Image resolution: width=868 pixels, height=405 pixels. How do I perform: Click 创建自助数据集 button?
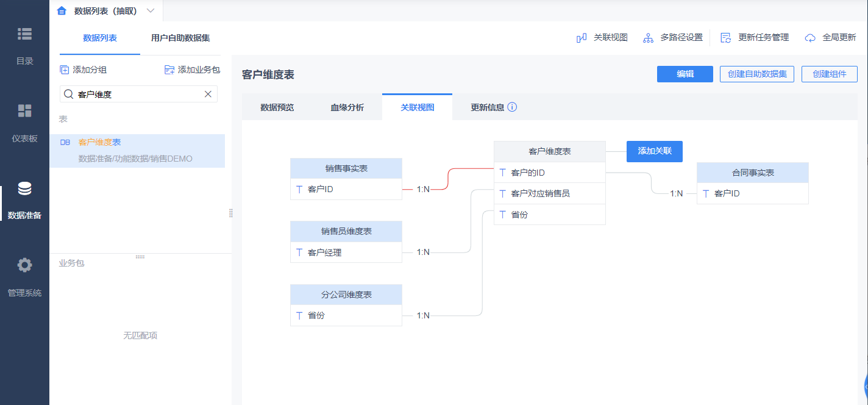click(x=756, y=74)
